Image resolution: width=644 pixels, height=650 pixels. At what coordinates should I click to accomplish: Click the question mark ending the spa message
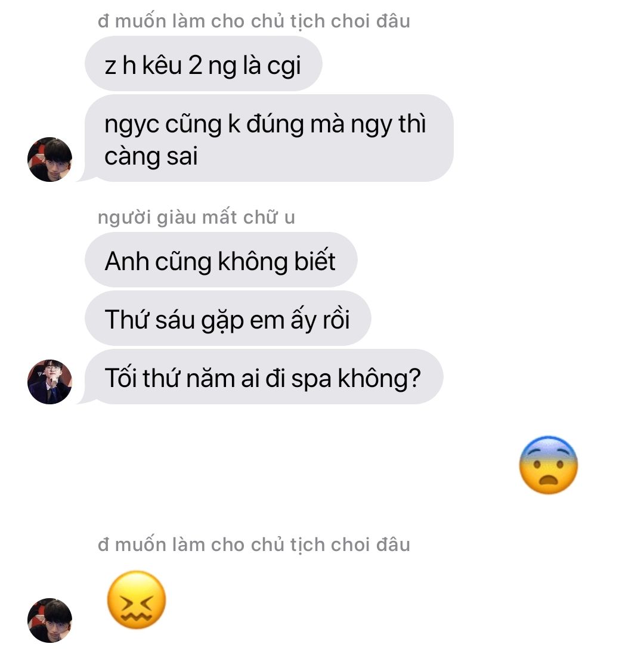[x=414, y=378]
